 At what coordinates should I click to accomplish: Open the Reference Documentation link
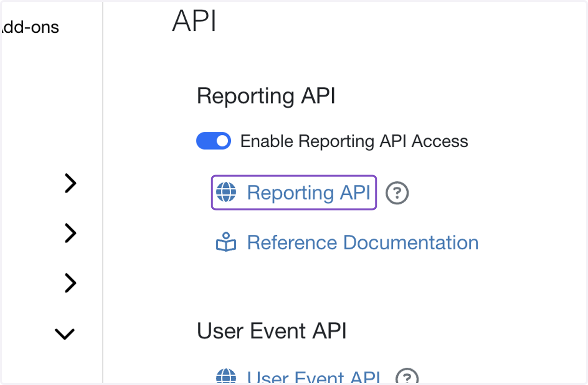click(363, 243)
